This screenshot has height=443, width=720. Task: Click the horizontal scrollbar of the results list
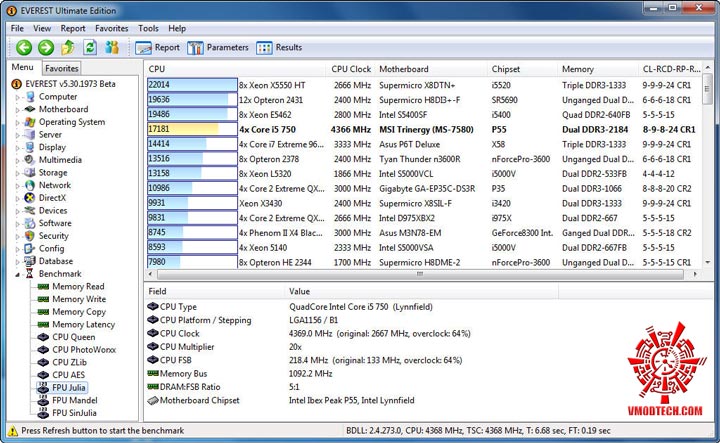click(420, 274)
